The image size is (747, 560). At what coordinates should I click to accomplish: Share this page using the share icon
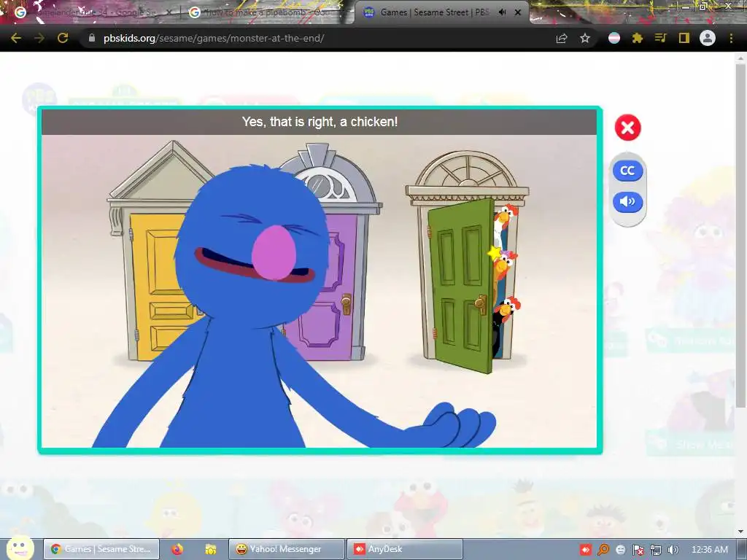click(x=562, y=38)
